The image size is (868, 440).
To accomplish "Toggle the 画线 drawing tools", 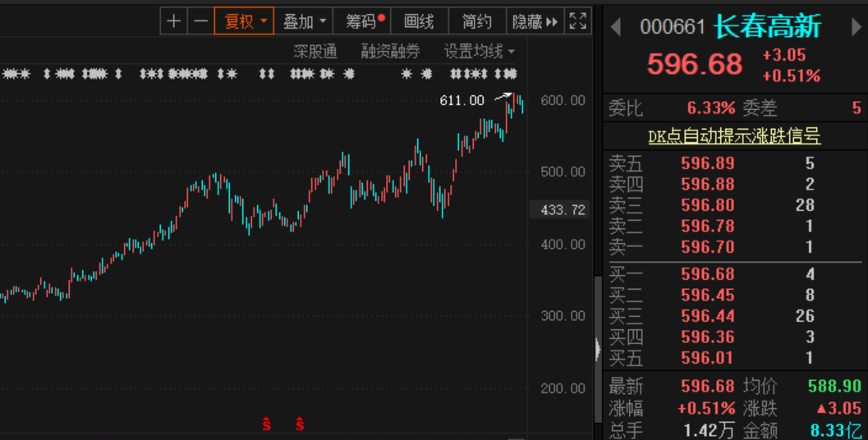I will click(419, 21).
